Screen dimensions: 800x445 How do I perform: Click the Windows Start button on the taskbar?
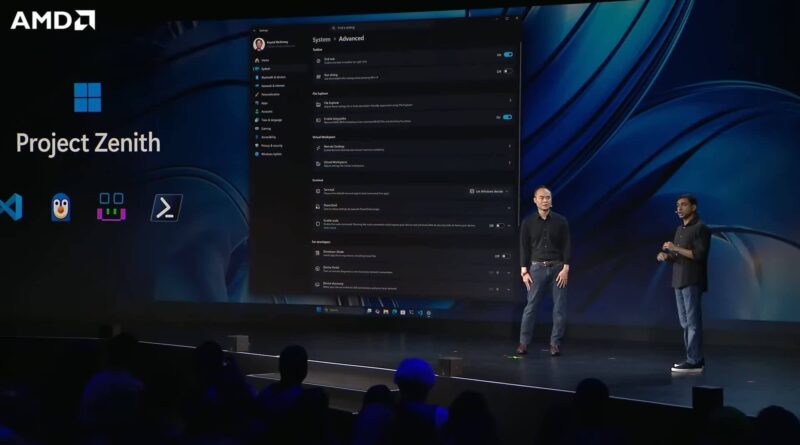click(x=319, y=309)
